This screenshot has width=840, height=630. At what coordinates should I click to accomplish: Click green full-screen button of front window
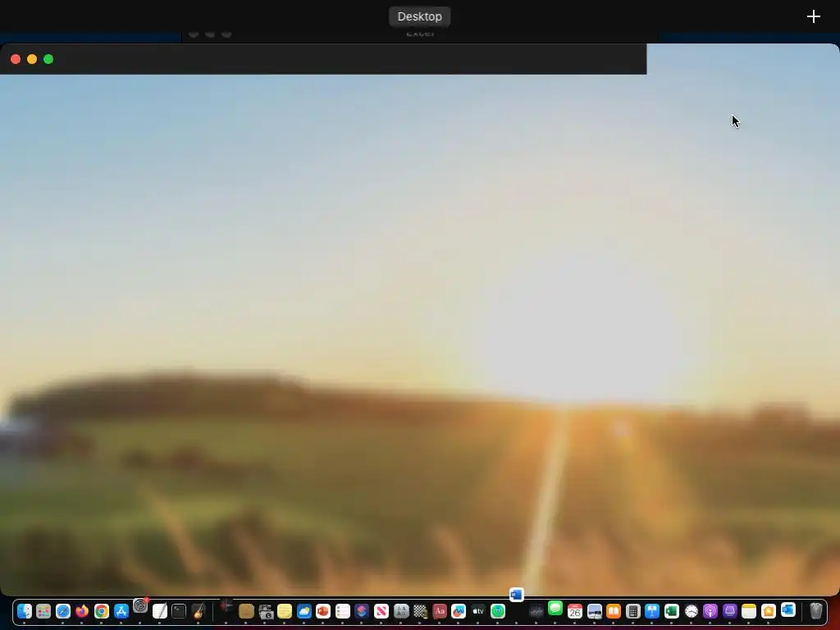click(x=48, y=59)
